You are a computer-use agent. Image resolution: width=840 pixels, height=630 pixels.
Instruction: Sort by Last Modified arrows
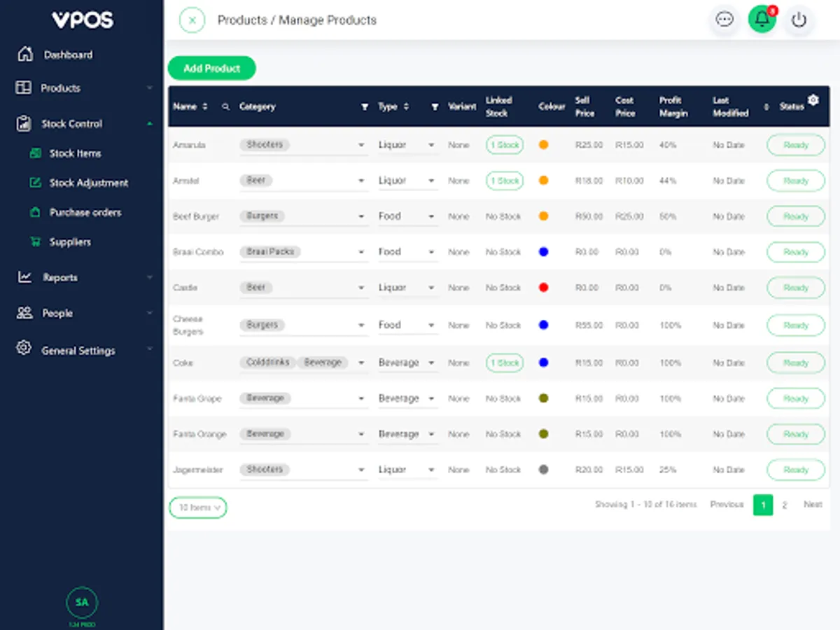[766, 106]
